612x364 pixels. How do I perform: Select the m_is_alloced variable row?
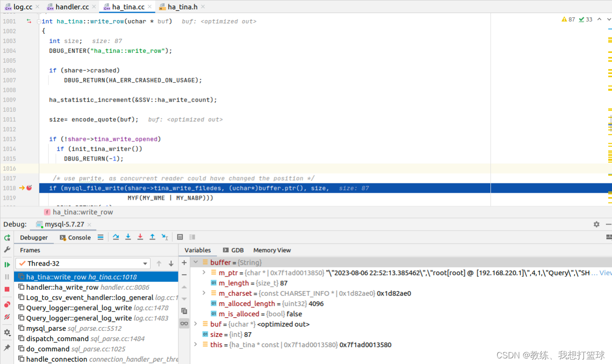(x=401, y=314)
